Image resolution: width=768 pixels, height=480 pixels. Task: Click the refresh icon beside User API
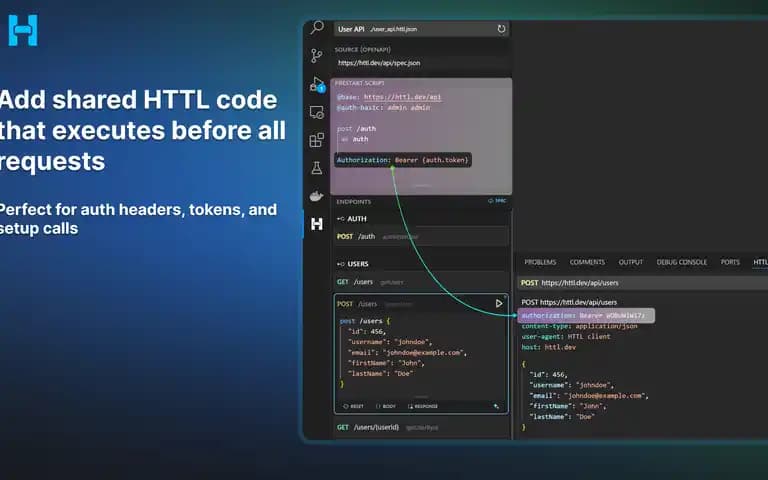(501, 29)
